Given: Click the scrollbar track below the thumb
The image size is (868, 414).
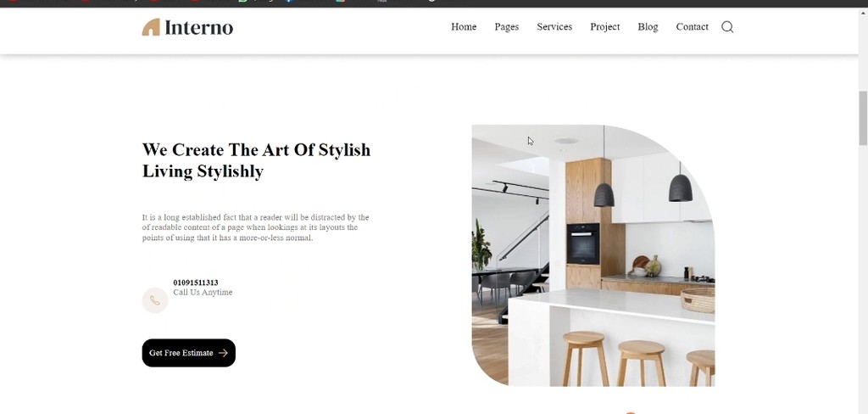Looking at the screenshot, I should (863, 277).
